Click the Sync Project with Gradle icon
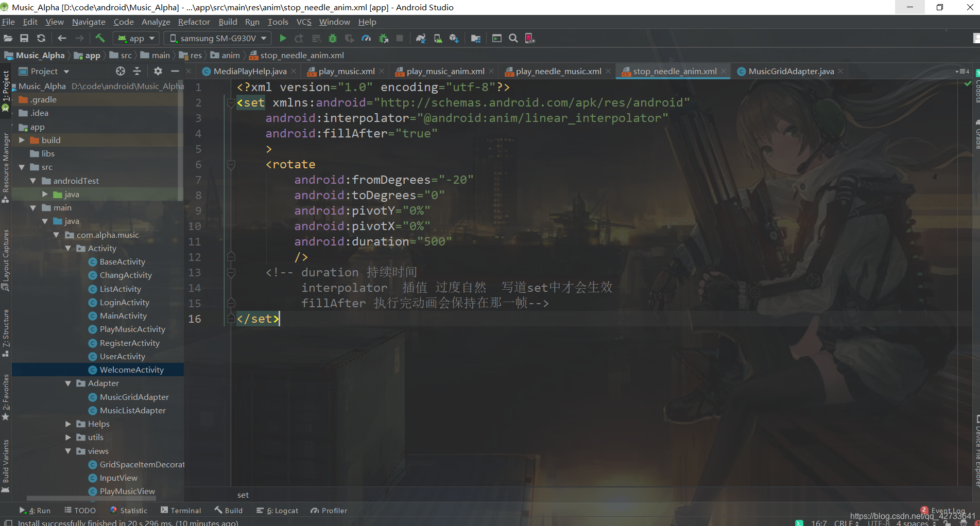 pyautogui.click(x=421, y=38)
